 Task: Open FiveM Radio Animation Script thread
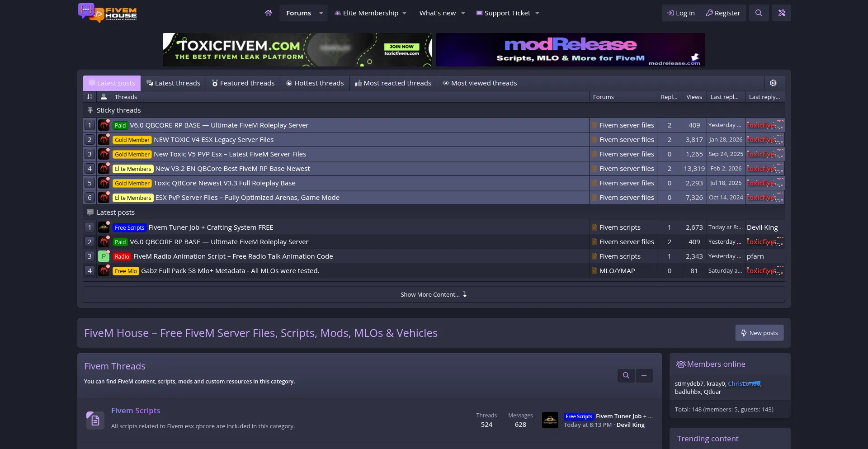click(x=233, y=256)
